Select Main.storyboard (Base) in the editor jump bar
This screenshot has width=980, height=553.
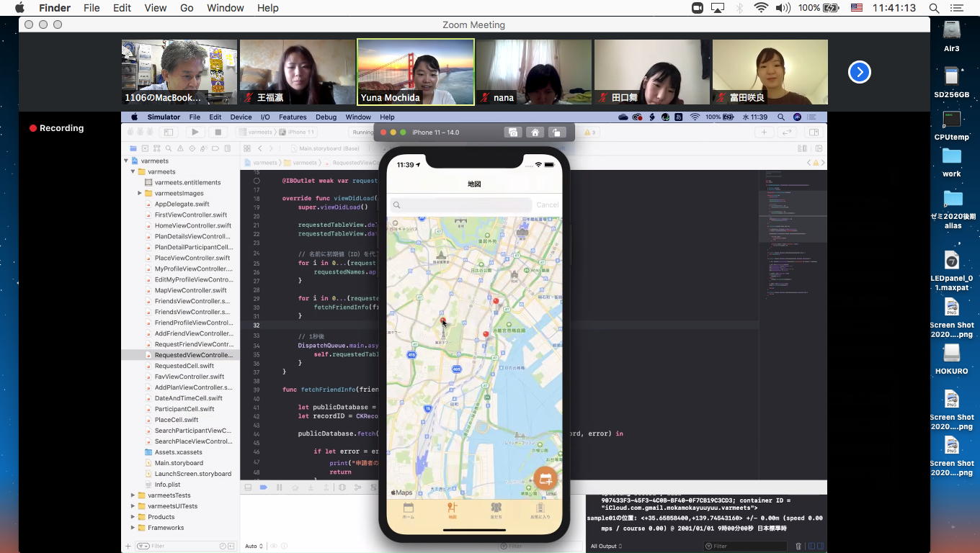pos(329,148)
